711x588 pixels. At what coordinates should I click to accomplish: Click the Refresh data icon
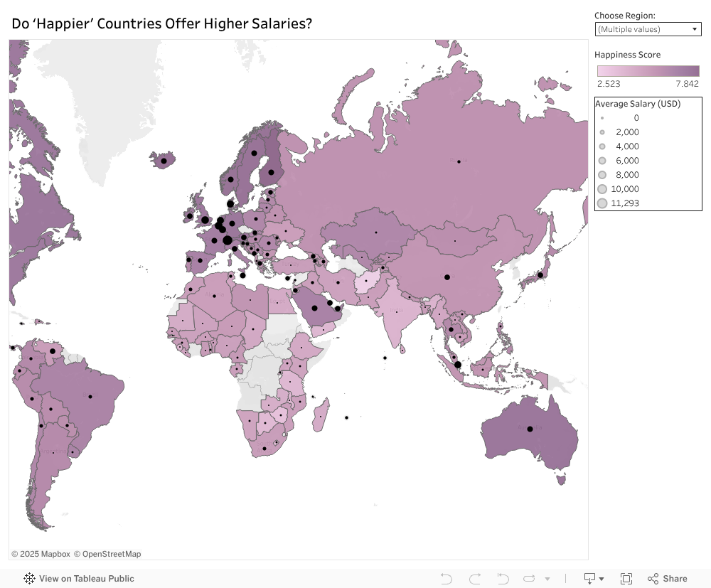tap(530, 579)
